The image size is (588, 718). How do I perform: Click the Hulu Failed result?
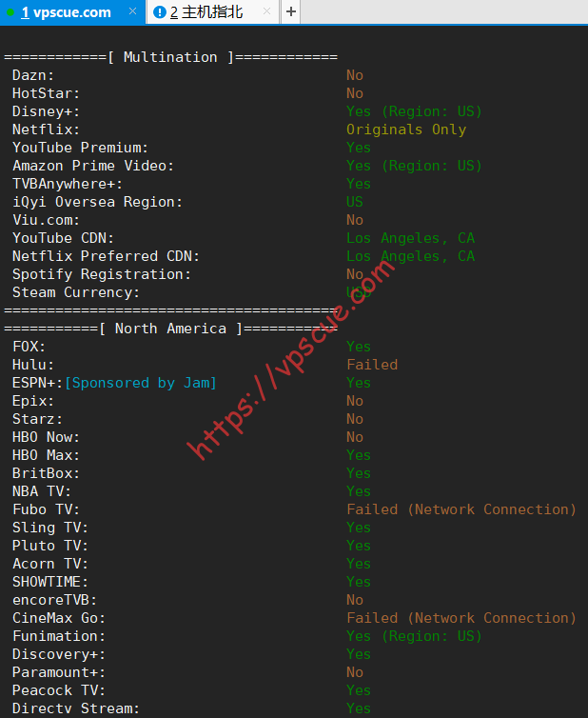(x=372, y=365)
